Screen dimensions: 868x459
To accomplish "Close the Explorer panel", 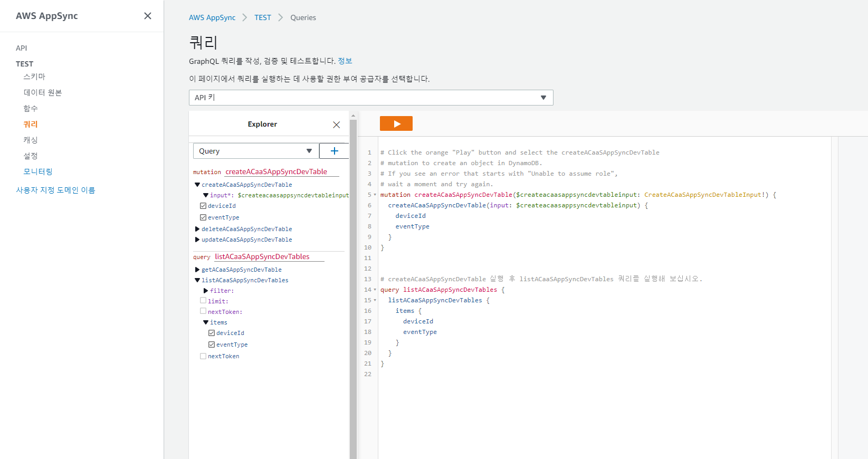I will [x=336, y=125].
